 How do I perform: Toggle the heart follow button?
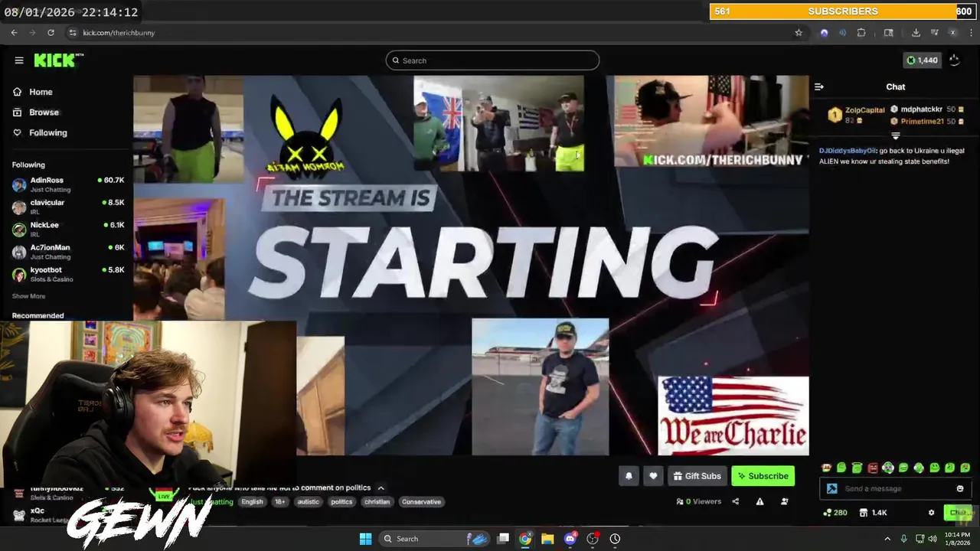653,476
